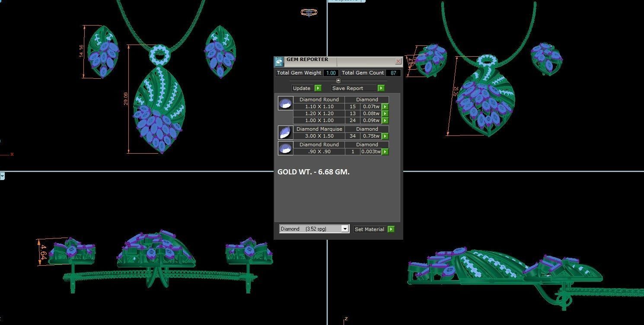Click the count cell showing 24
This screenshot has height=325, width=644.
tap(353, 120)
